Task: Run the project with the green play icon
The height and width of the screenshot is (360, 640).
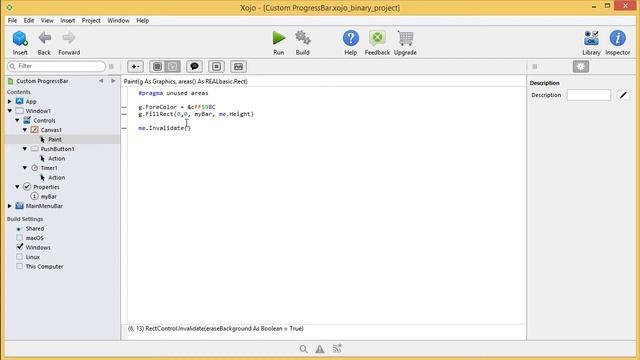Action: point(279,38)
